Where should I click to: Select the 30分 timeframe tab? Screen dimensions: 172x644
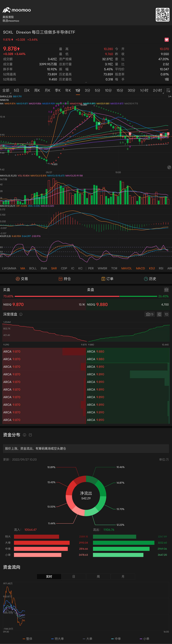coord(131,90)
